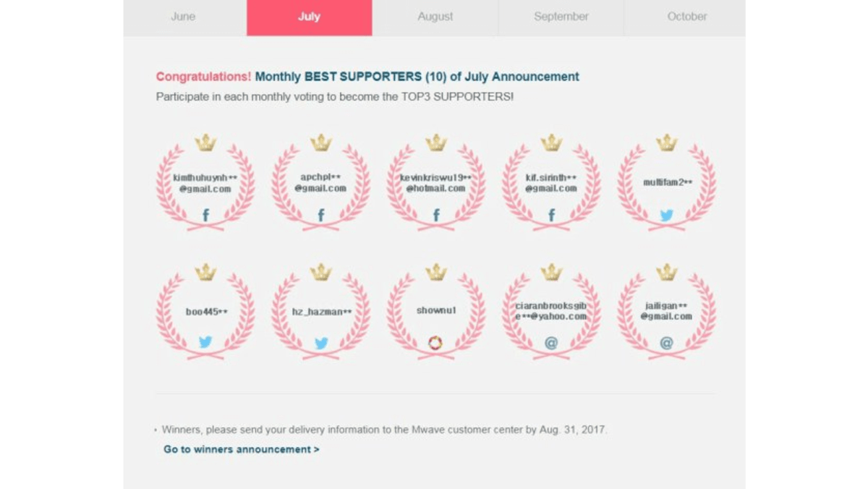868x489 pixels.
Task: Open the Go to winners announcement link
Action: [x=241, y=449]
